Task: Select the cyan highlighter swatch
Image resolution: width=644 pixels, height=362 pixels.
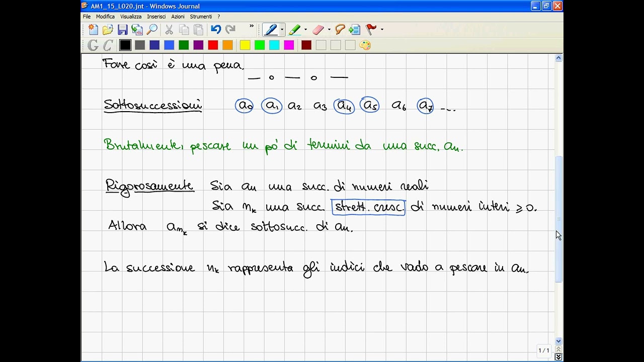Action: pyautogui.click(x=274, y=45)
